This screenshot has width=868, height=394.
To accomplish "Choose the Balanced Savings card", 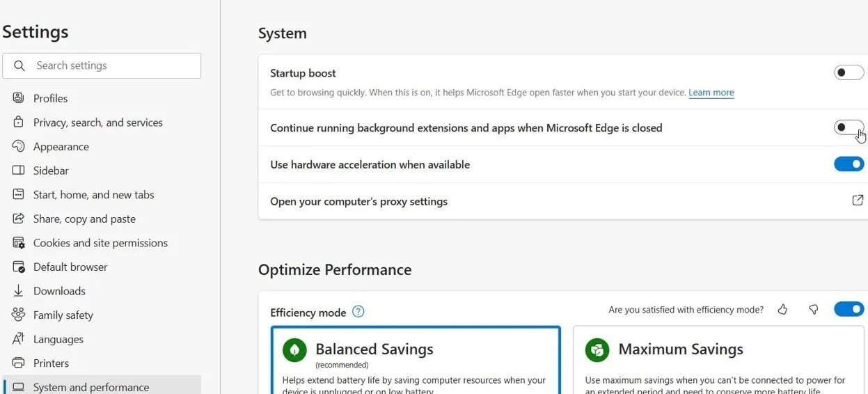I will click(x=416, y=360).
